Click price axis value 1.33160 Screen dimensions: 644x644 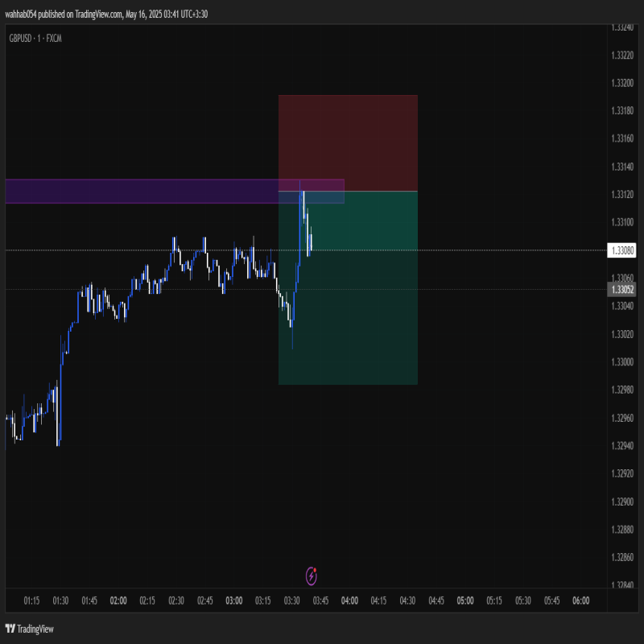tap(622, 138)
